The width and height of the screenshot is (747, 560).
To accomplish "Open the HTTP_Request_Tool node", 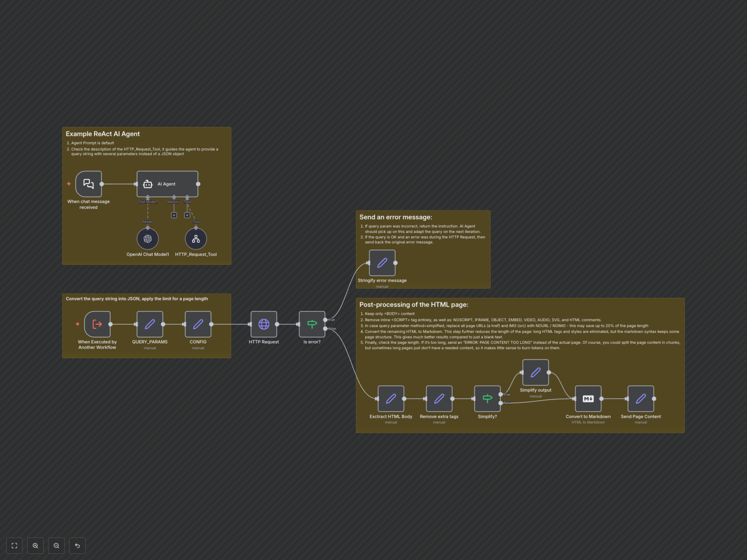I will pos(196,239).
